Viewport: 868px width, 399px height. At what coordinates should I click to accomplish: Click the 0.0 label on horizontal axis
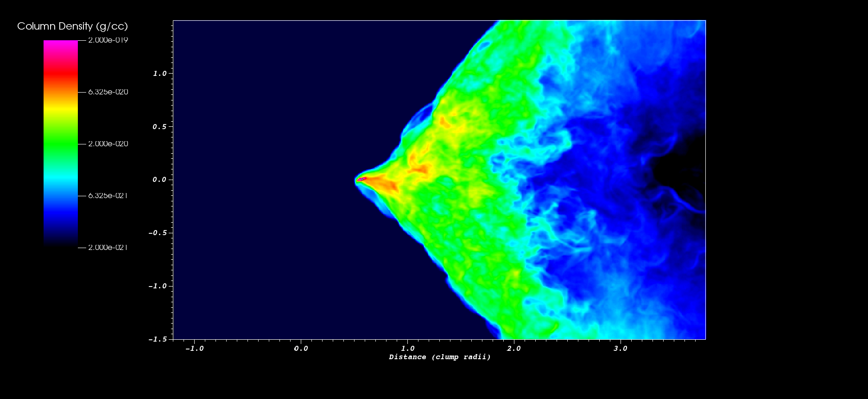pos(301,349)
